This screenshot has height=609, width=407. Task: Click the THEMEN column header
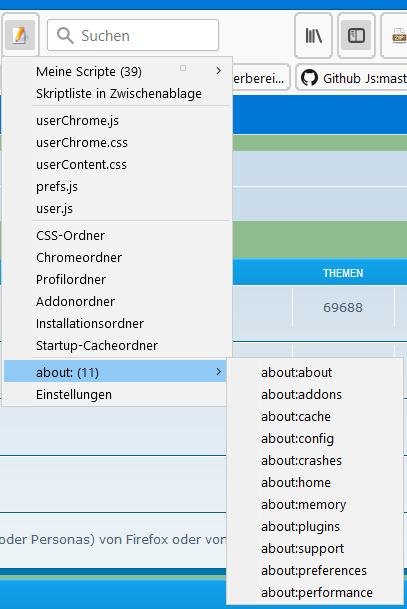[x=343, y=273]
